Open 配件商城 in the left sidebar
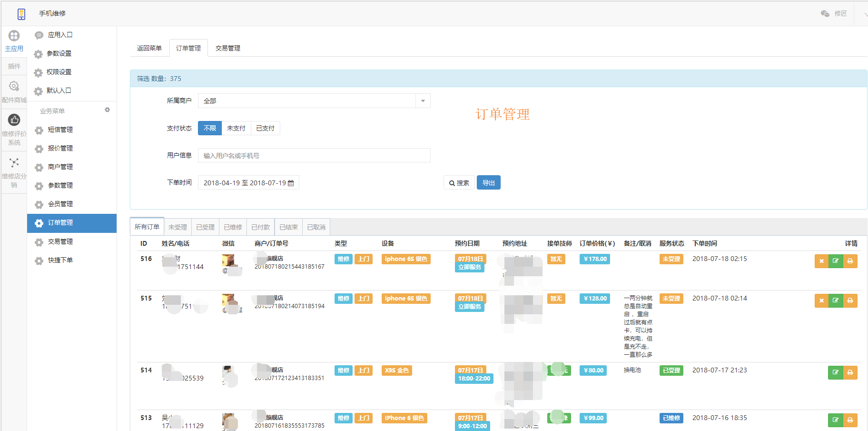This screenshot has width=868, height=431. pos(14,90)
